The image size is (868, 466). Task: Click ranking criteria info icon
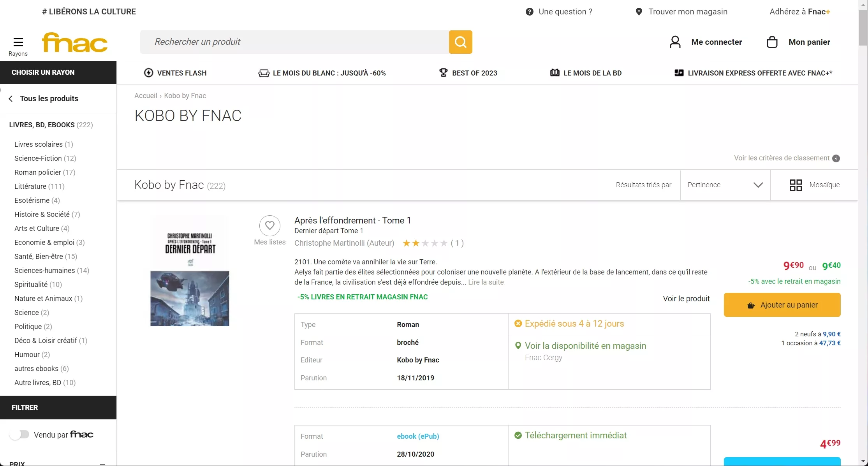coord(836,158)
